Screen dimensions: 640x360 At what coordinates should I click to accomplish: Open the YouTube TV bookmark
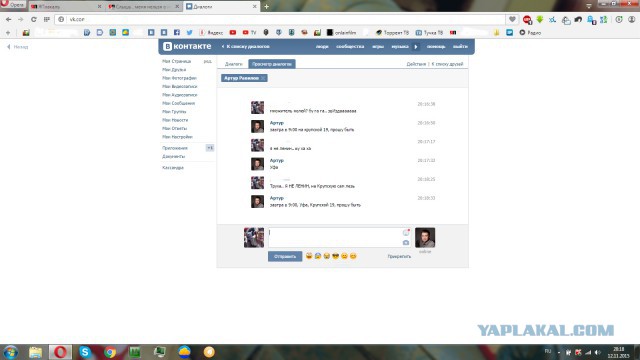(249, 32)
